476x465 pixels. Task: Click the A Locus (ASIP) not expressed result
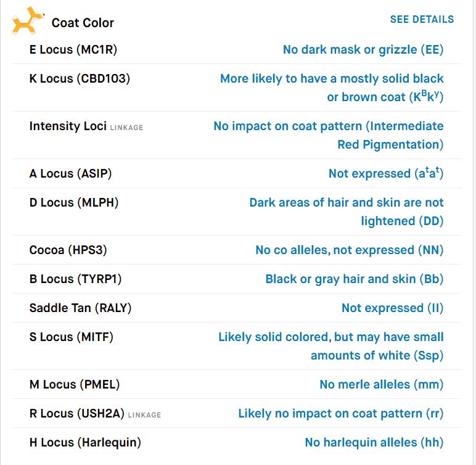point(386,173)
